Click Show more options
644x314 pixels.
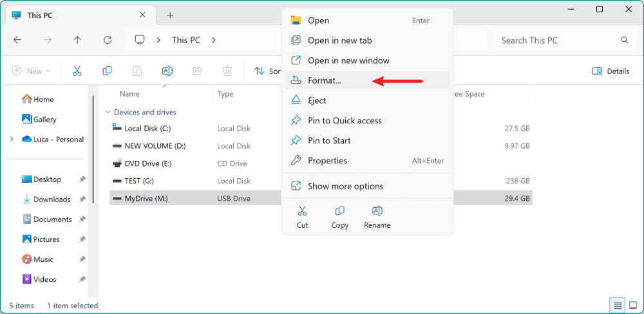[367, 187]
